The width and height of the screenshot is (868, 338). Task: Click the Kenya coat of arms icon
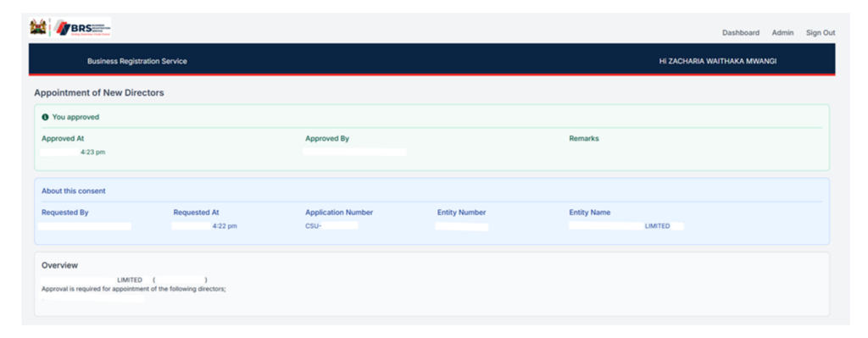tap(37, 27)
